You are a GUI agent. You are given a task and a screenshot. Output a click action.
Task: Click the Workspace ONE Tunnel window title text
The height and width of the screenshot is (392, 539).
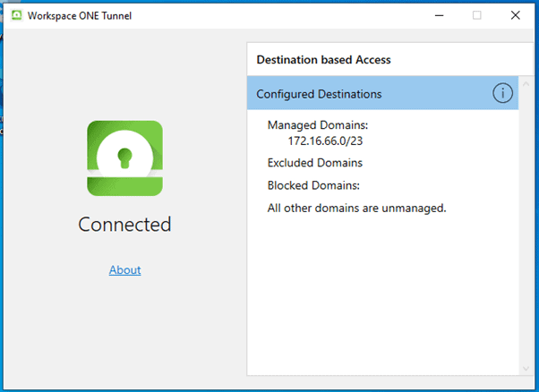(80, 16)
